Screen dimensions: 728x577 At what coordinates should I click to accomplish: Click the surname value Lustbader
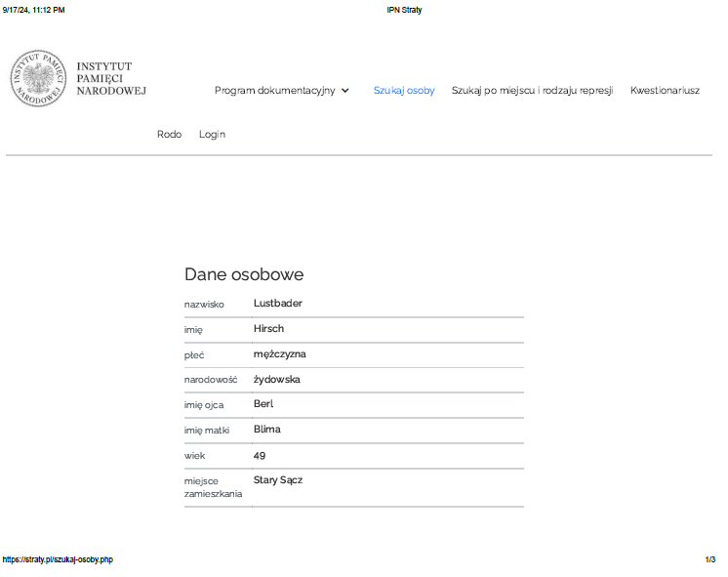tap(278, 304)
